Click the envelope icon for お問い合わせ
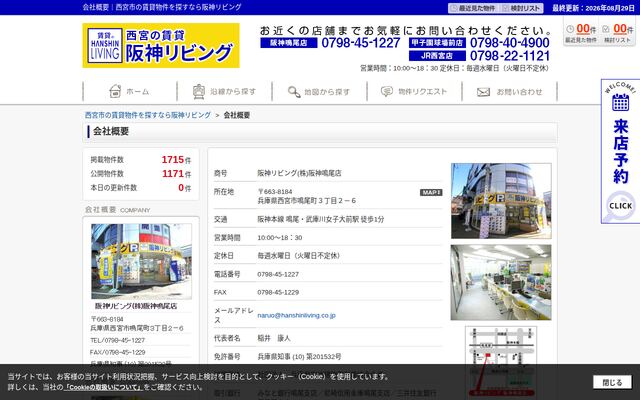Image resolution: width=640 pixels, height=400 pixels. 483,92
